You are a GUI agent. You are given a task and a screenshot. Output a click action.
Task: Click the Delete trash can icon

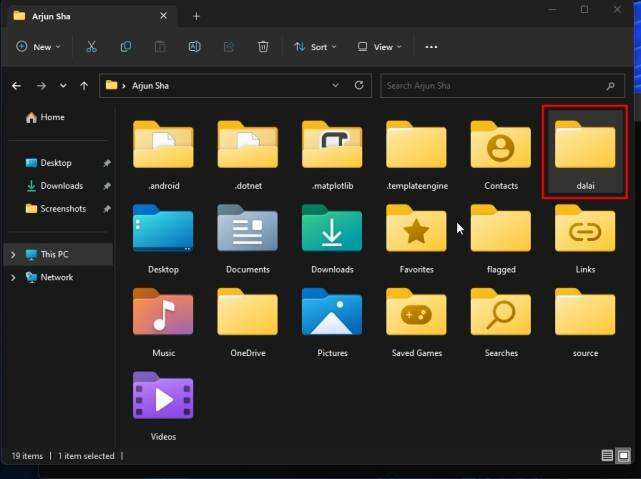263,47
